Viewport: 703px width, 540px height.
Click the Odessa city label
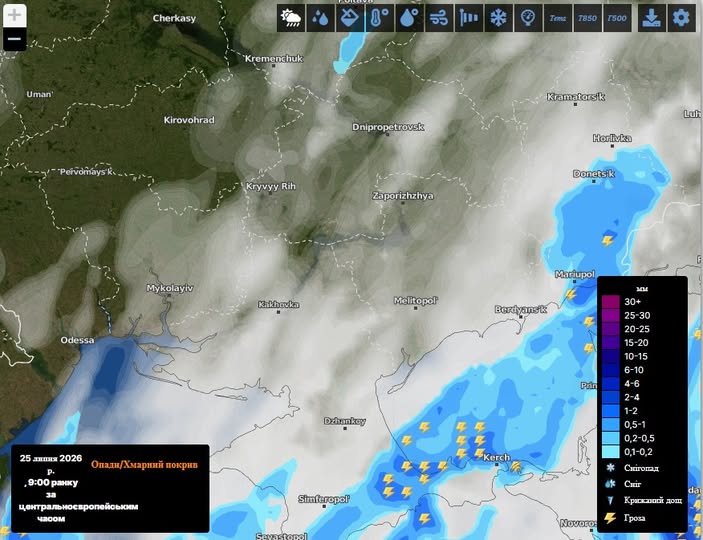(78, 340)
